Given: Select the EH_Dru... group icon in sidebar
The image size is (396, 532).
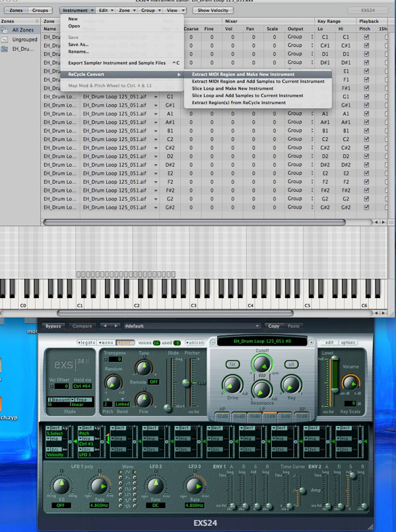Looking at the screenshot, I should 5,49.
